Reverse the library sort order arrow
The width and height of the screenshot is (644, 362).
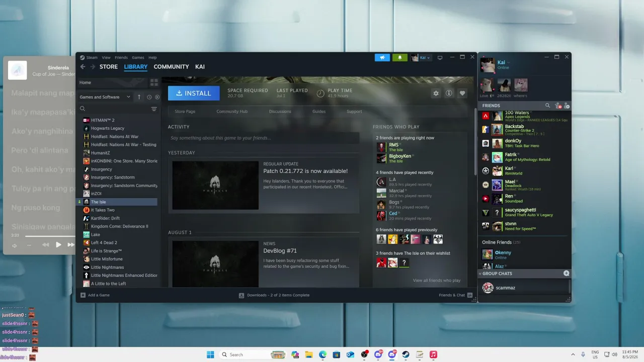pos(139,97)
